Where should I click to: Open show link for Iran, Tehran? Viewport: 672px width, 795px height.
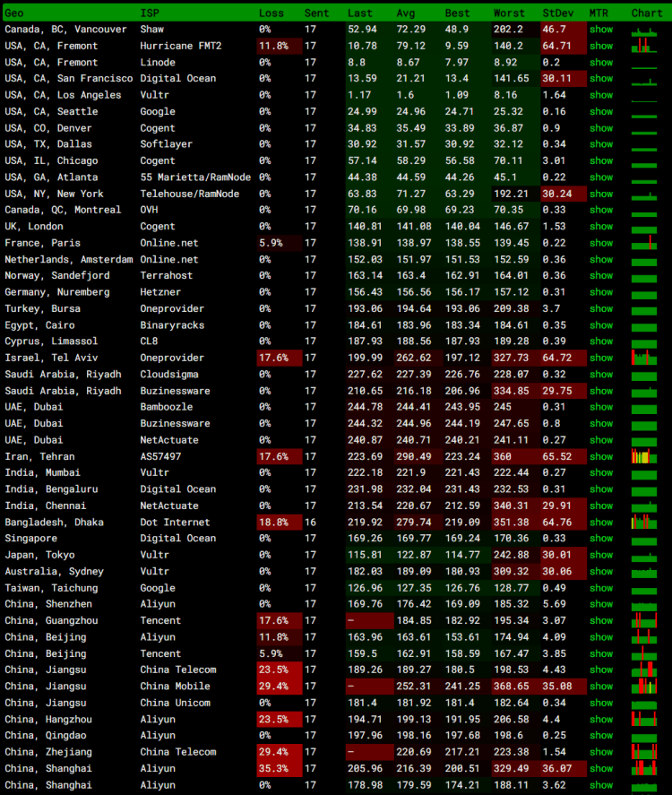pyautogui.click(x=601, y=457)
